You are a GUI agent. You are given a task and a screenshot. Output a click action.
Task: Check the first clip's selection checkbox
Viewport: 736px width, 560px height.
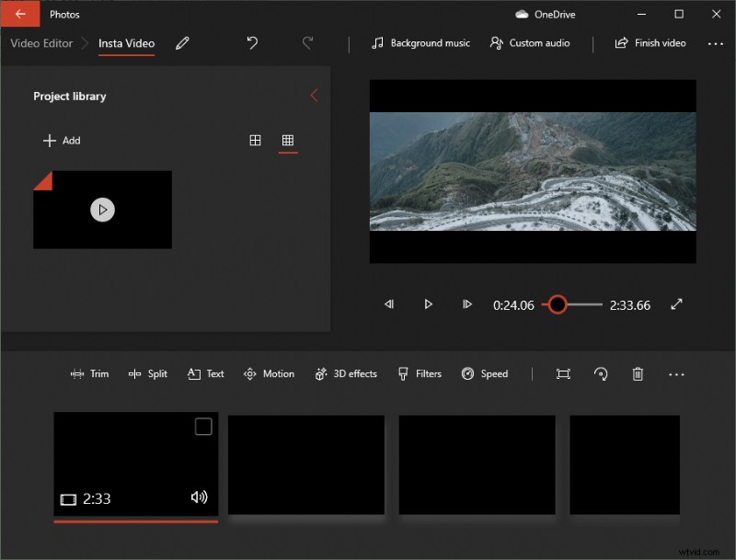pos(201,427)
